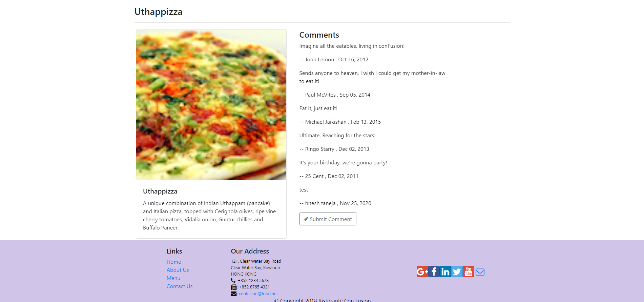Click the Uthappizza dish photo
Image resolution: width=644 pixels, height=302 pixels.
pyautogui.click(x=211, y=105)
